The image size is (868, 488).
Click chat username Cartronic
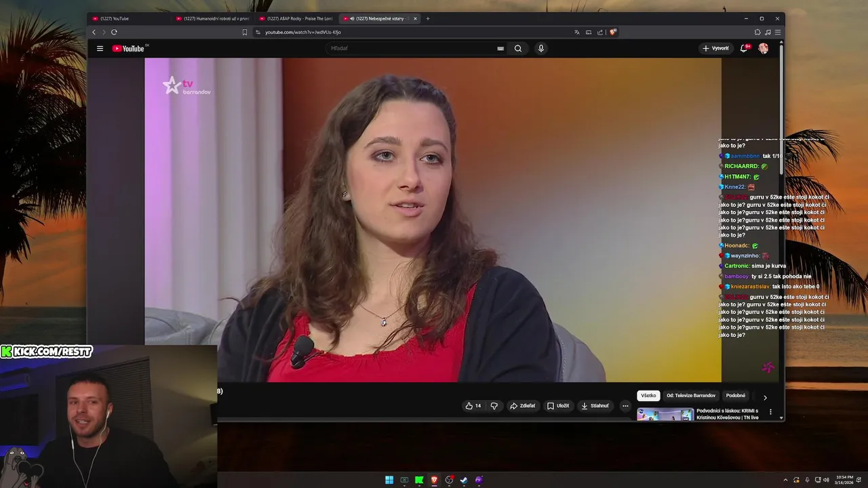click(736, 266)
